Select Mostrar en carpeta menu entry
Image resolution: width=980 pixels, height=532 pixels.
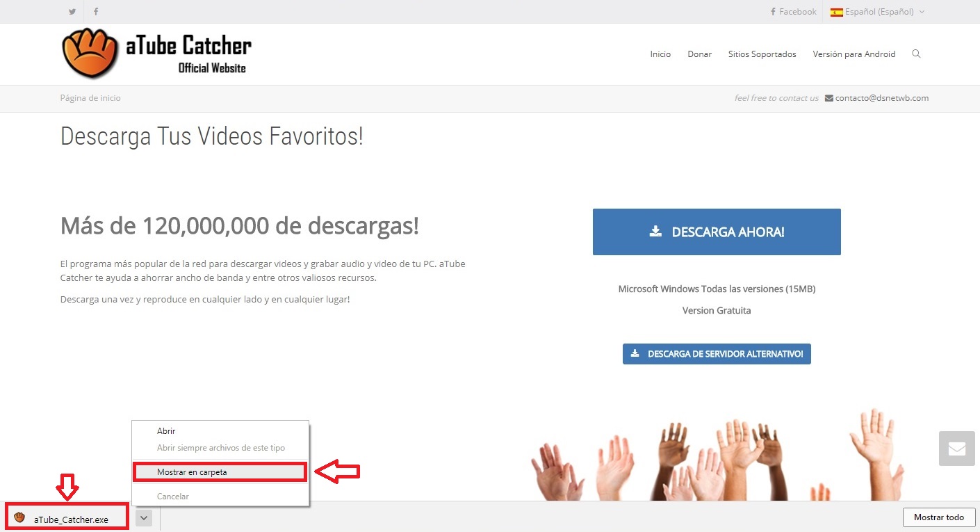220,472
